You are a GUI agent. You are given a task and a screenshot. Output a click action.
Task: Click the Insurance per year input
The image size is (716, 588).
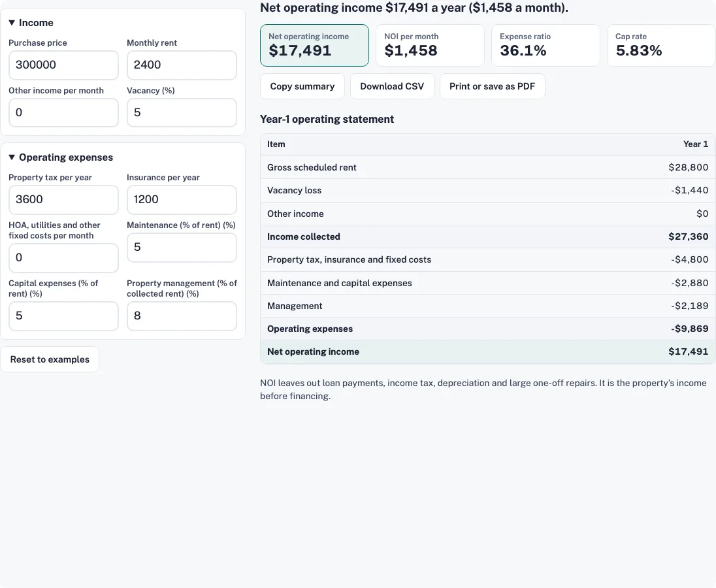(x=182, y=200)
